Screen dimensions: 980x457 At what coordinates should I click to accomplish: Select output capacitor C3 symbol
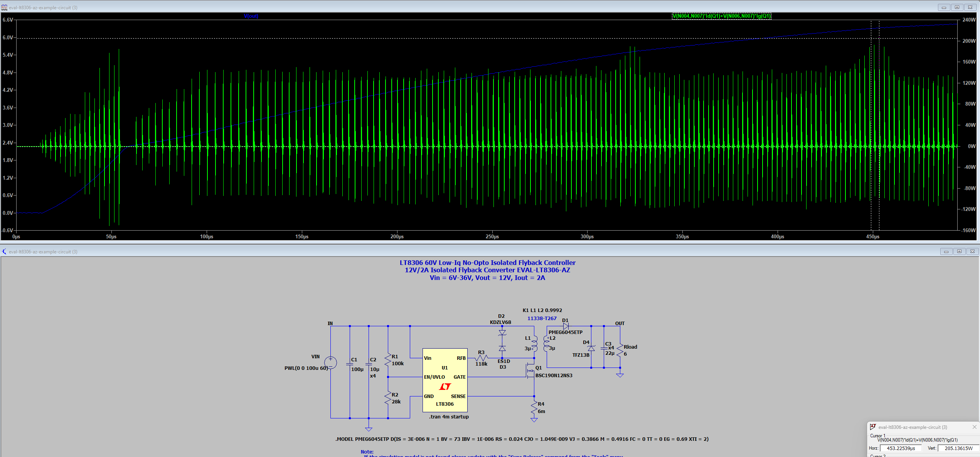[604, 348]
